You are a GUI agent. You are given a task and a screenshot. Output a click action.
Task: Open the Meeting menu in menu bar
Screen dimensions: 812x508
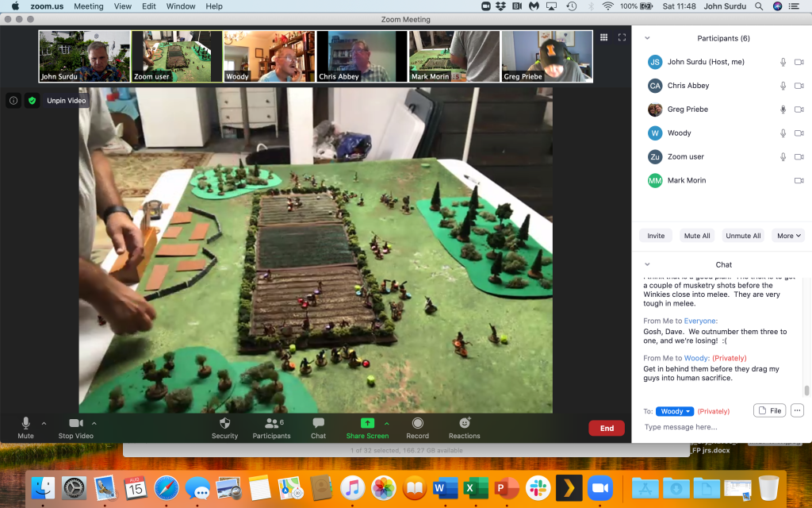[x=88, y=6]
